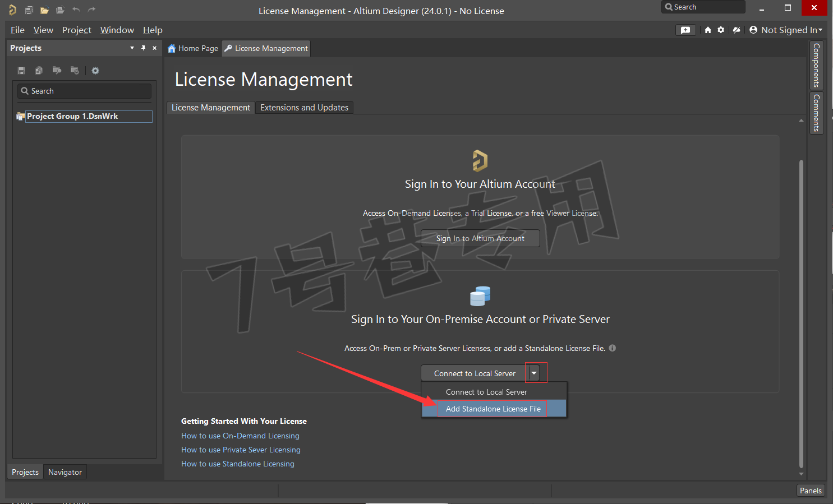Click the info icon after Standalone License File
The width and height of the screenshot is (833, 504).
pos(613,348)
